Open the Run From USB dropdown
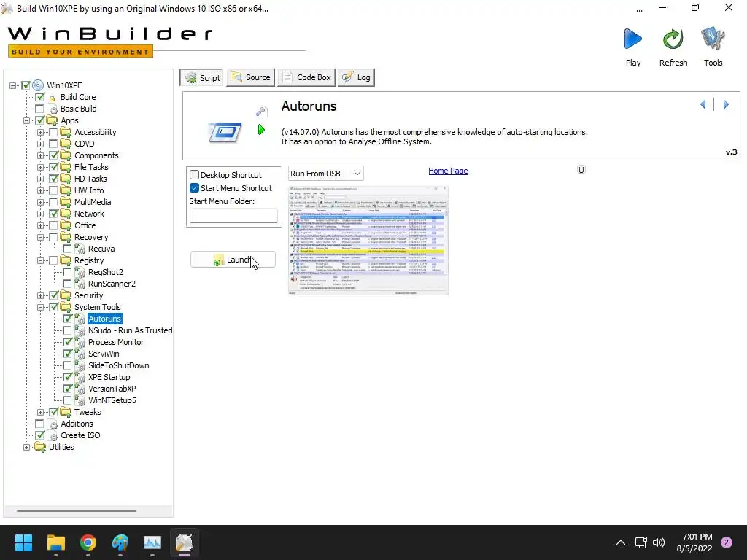The image size is (747, 560). [326, 174]
